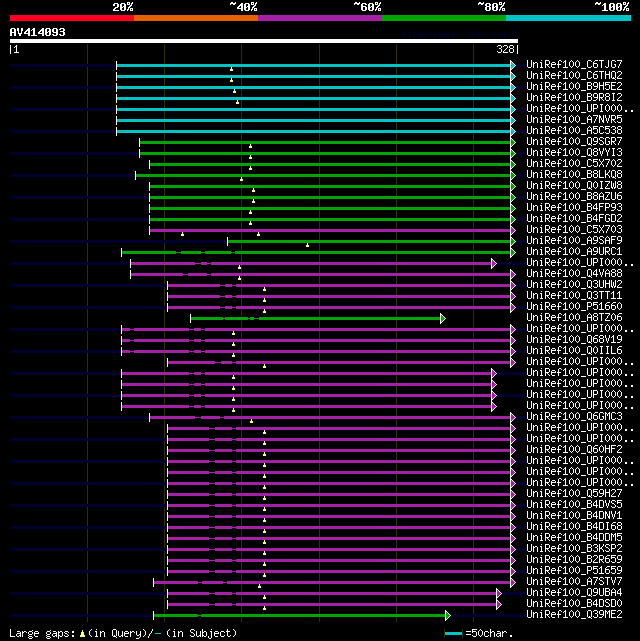
Task: Select the UniRef100_Q9SGR7 label
Action: pyautogui.click(x=574, y=141)
